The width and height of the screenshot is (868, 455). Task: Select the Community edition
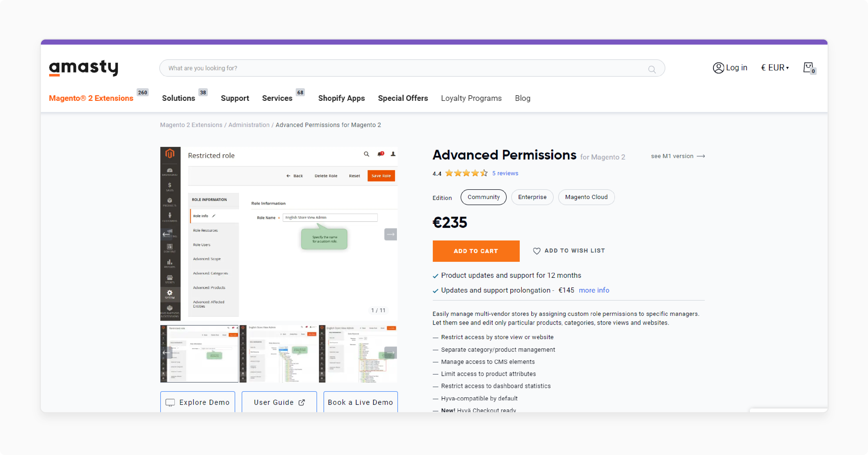pos(483,197)
